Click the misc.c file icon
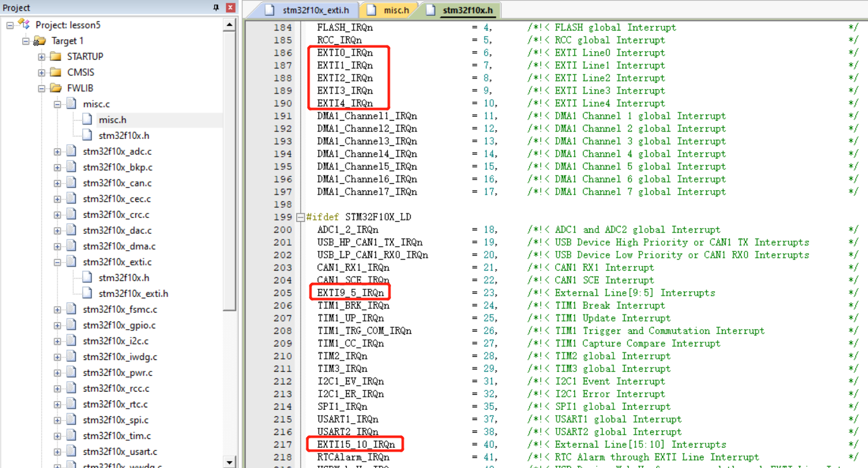 (71, 104)
